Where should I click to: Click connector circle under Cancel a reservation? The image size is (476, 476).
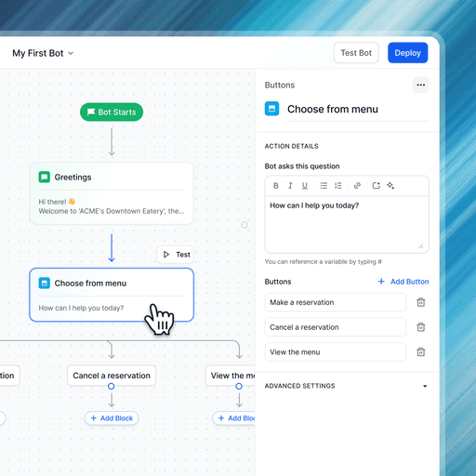[112, 387]
